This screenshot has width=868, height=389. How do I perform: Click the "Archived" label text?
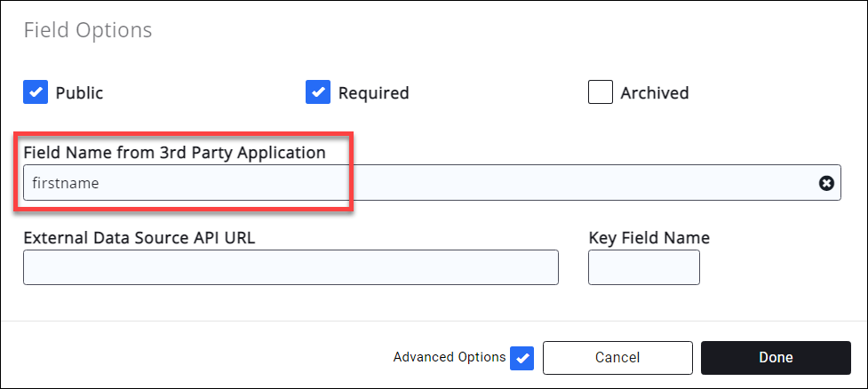tap(654, 93)
